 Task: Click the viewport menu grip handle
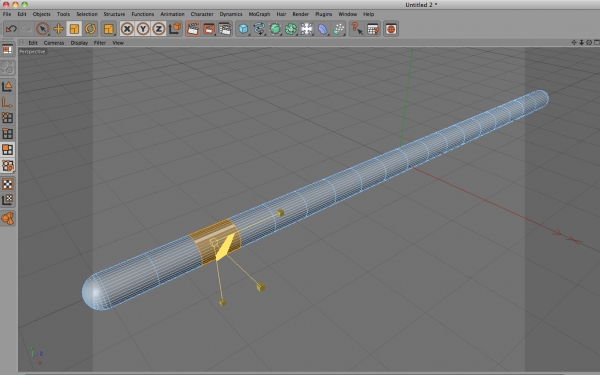22,42
